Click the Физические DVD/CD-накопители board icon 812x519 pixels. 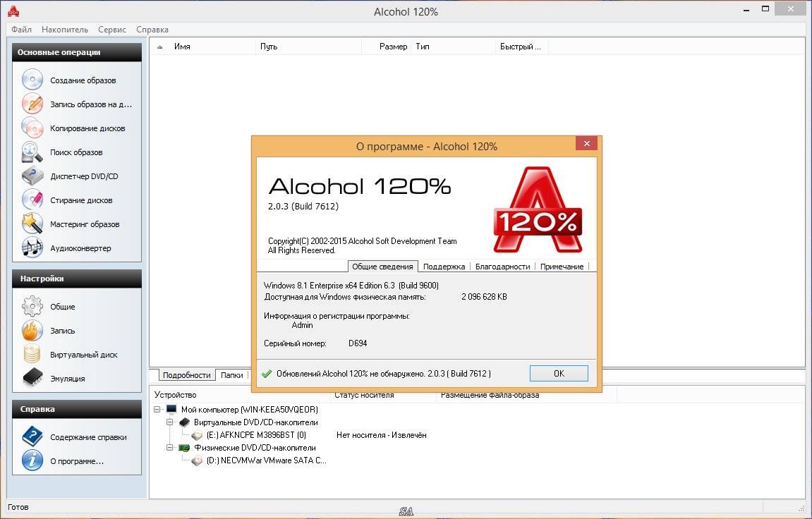tap(184, 448)
